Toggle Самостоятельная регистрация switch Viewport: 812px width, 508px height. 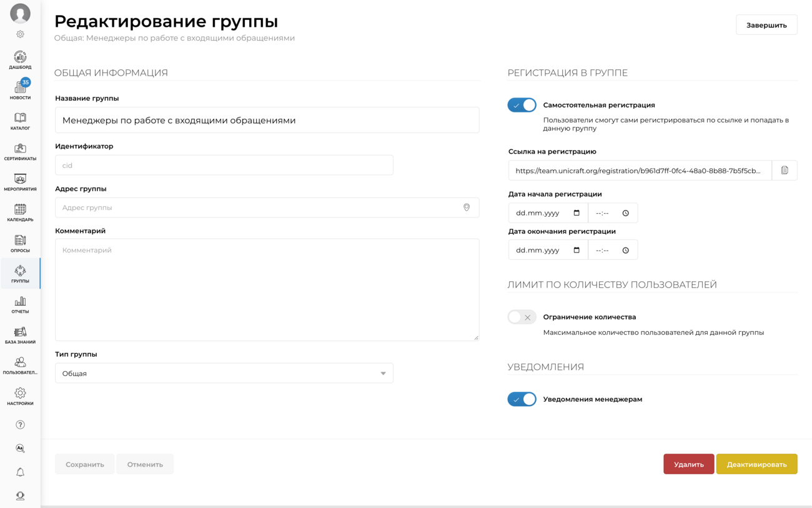[x=522, y=105]
